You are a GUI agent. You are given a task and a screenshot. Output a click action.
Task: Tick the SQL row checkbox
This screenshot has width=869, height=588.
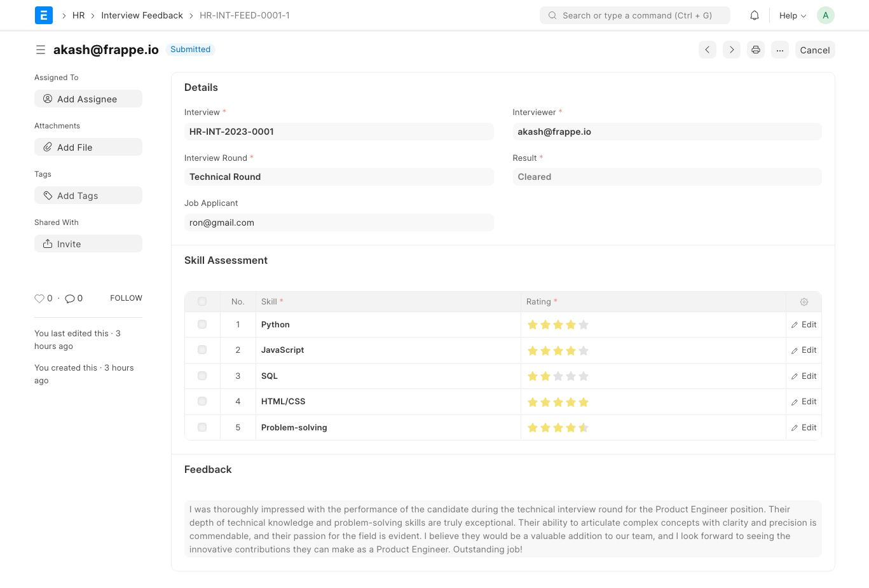pyautogui.click(x=202, y=376)
